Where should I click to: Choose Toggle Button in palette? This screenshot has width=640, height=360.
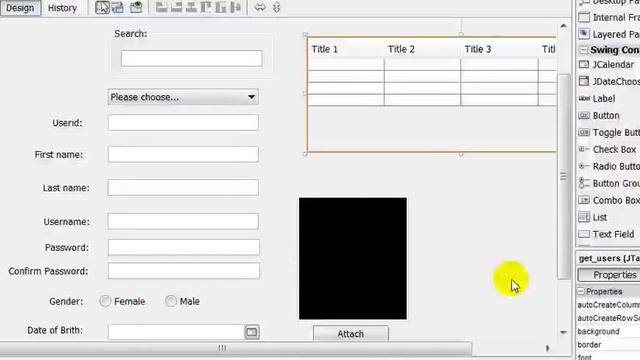(x=609, y=132)
